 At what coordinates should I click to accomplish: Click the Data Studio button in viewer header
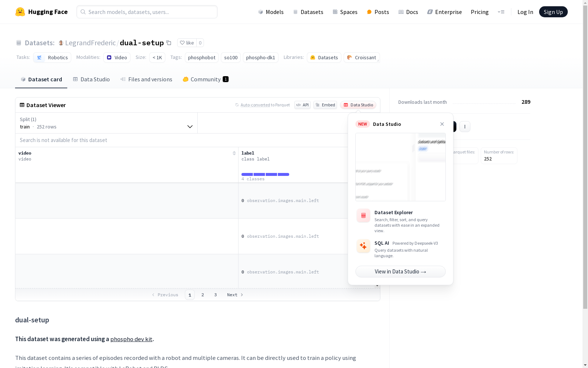point(358,105)
